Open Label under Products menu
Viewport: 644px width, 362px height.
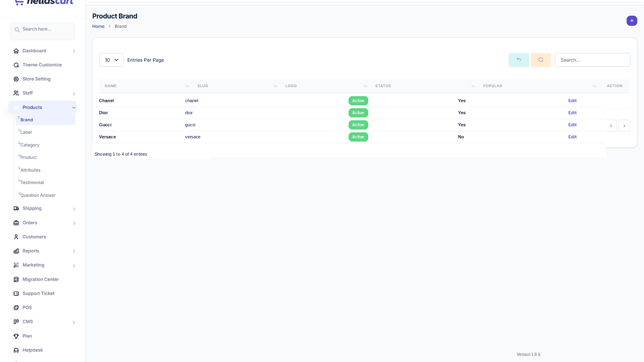(x=26, y=132)
